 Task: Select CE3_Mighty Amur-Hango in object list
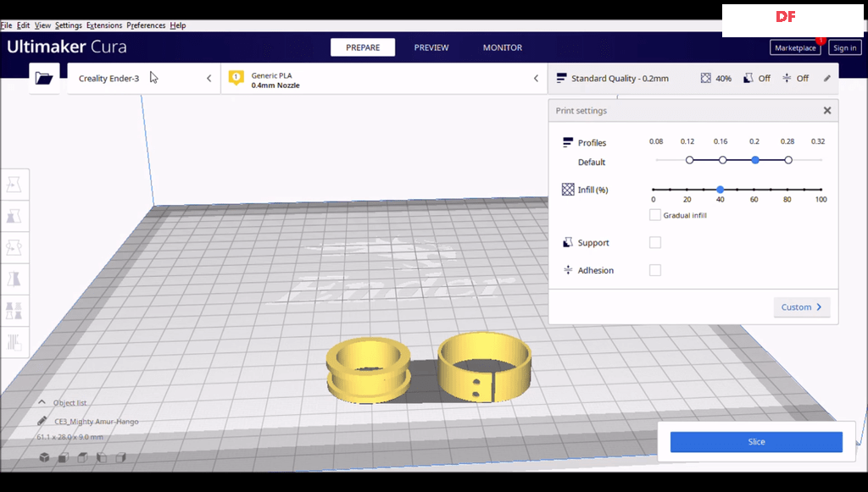(x=97, y=421)
